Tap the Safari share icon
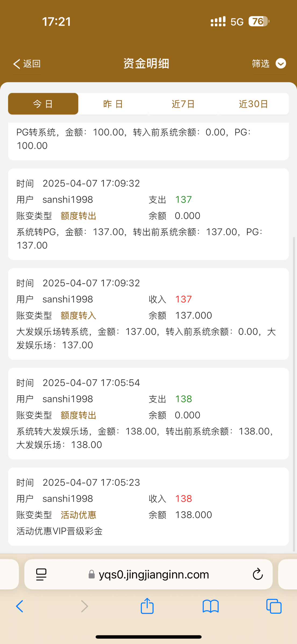This screenshot has height=644, width=297. [x=147, y=606]
